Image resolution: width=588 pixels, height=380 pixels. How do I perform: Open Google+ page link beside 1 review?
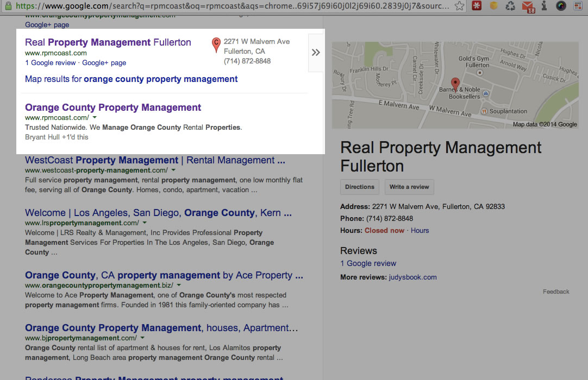pyautogui.click(x=104, y=63)
